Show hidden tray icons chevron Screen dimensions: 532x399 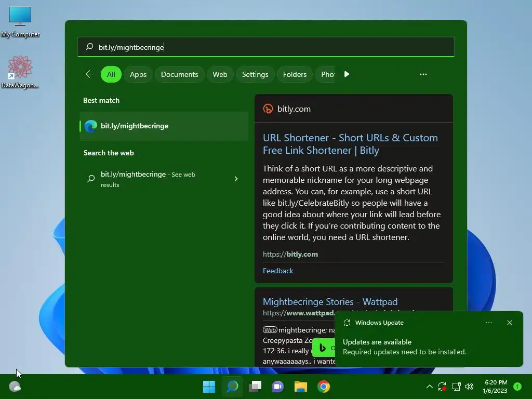pyautogui.click(x=429, y=387)
